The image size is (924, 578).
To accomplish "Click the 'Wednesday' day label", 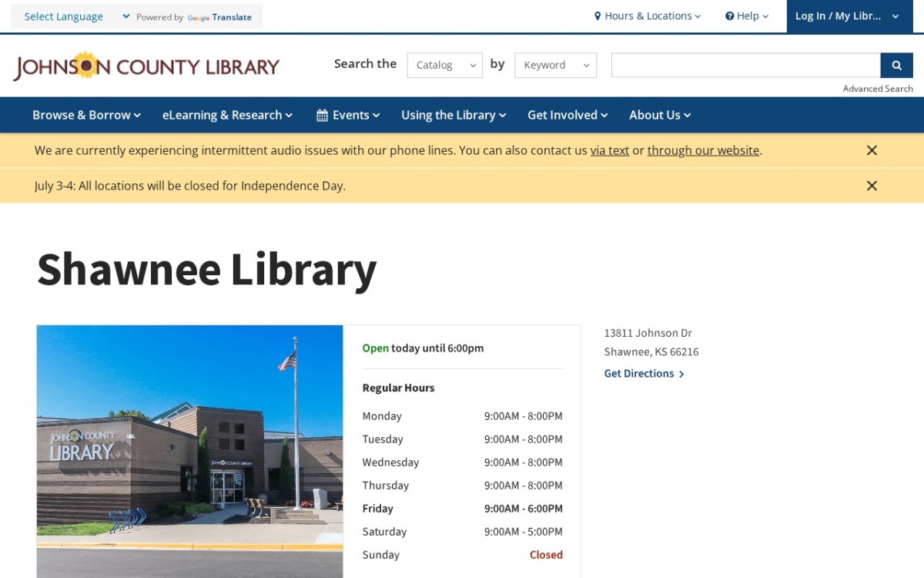I will click(390, 462).
